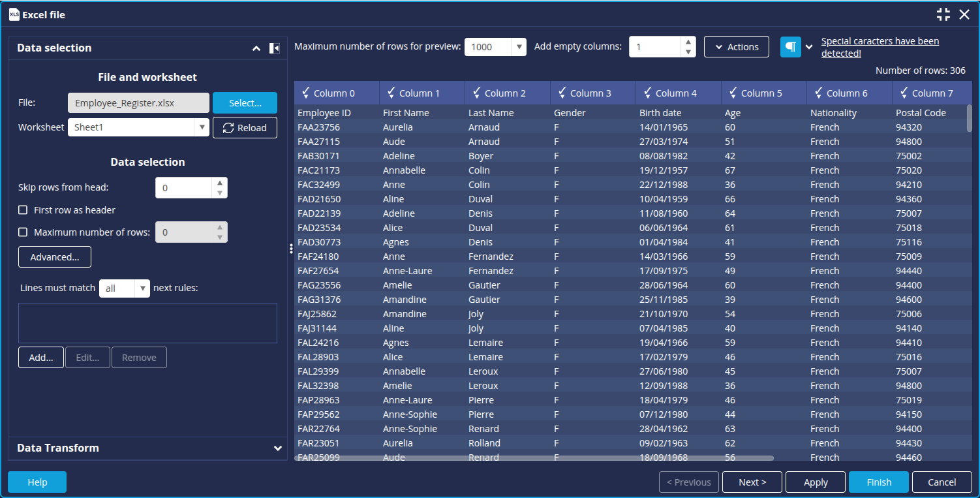Open dropdown arrow beside the pilcrow button
Image resolution: width=980 pixels, height=498 pixels.
(x=809, y=47)
